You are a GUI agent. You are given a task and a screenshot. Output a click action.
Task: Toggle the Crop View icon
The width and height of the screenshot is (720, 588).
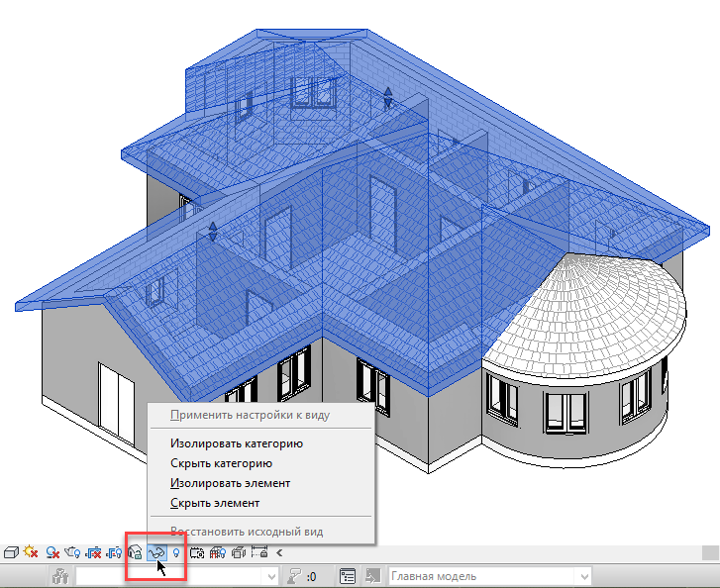click(93, 552)
